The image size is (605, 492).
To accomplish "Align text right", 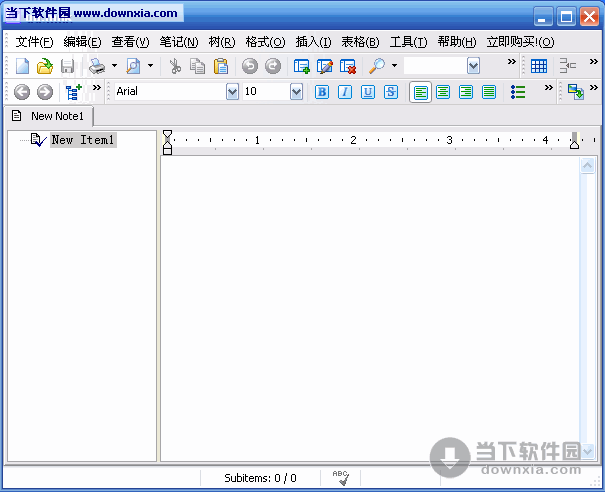I will click(x=466, y=92).
